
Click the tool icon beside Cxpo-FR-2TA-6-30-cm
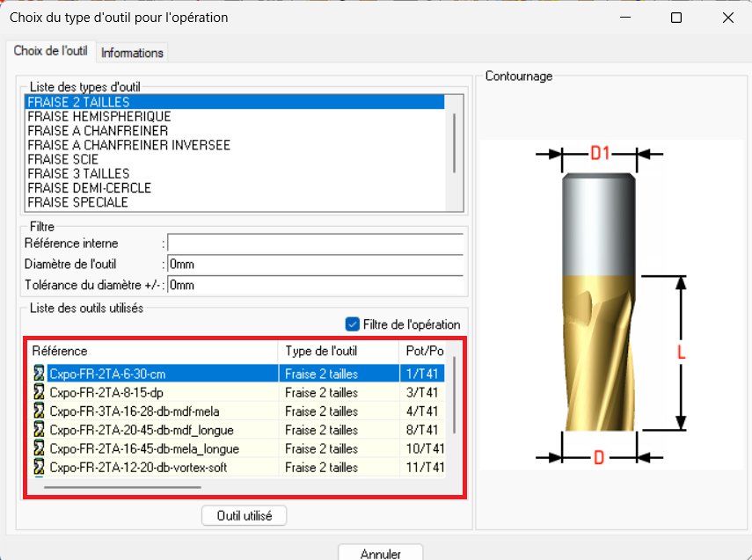[x=39, y=374]
